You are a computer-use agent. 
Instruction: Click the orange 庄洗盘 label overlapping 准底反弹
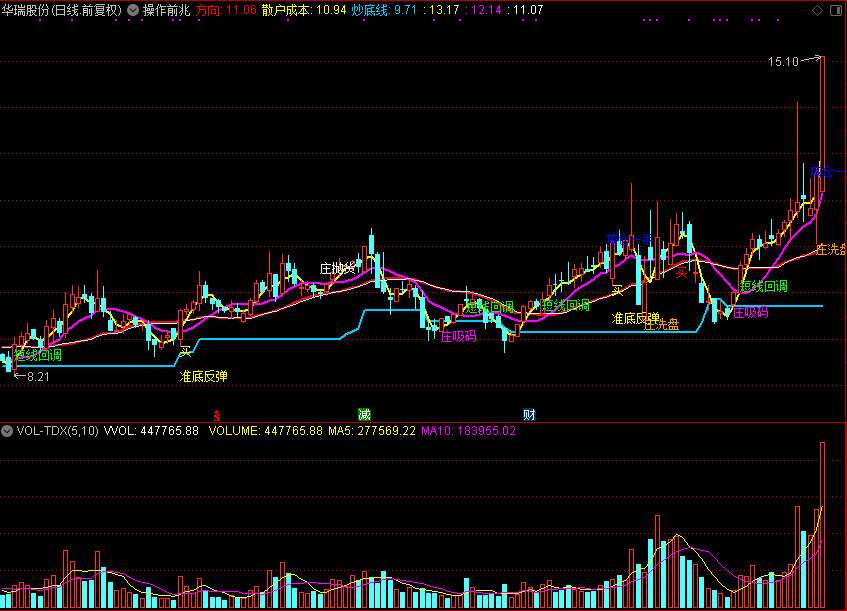tap(662, 325)
